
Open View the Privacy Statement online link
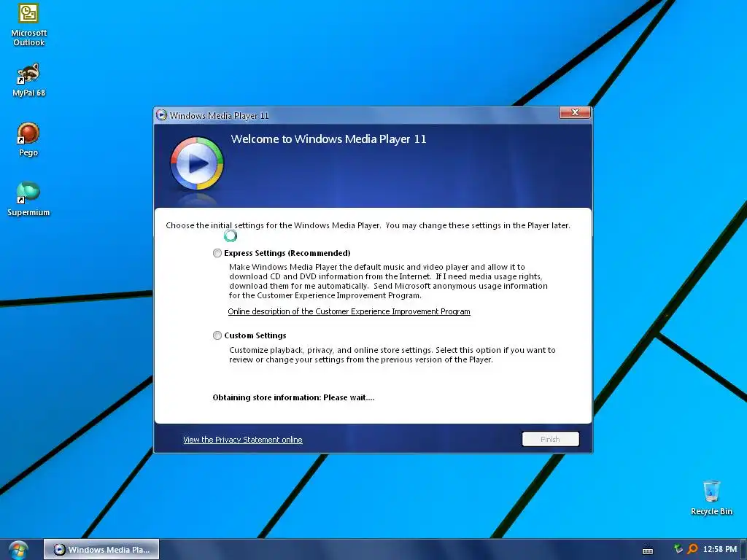pyautogui.click(x=242, y=440)
